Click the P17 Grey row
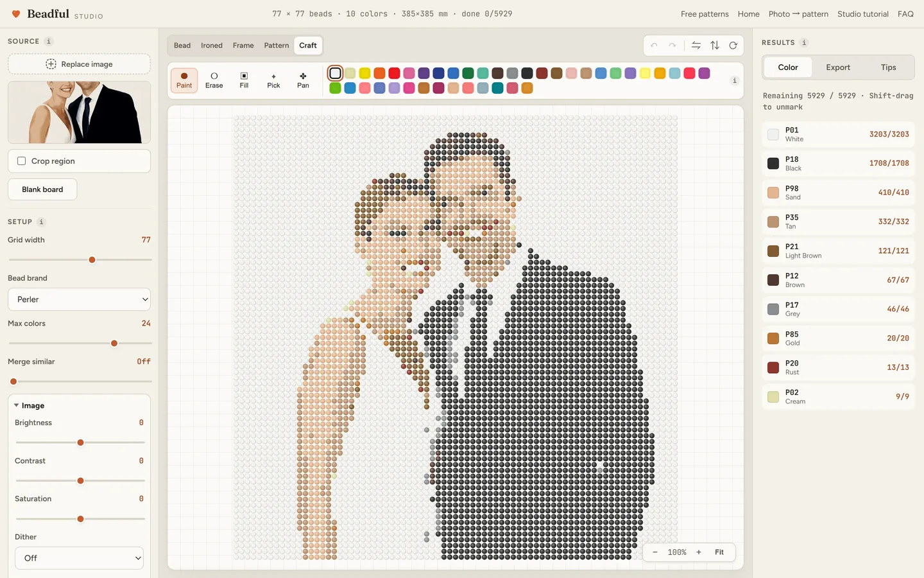The height and width of the screenshot is (578, 924). tap(838, 310)
